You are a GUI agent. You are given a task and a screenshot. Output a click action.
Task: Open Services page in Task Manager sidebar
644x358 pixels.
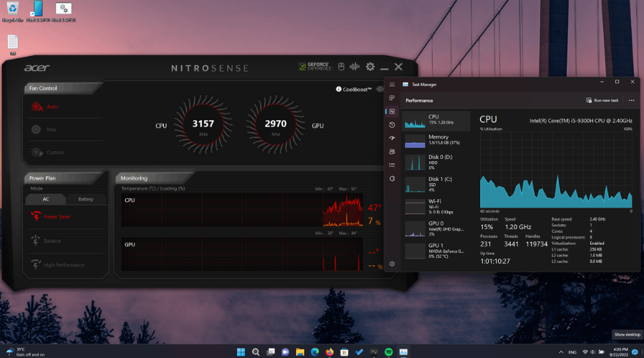pyautogui.click(x=392, y=179)
